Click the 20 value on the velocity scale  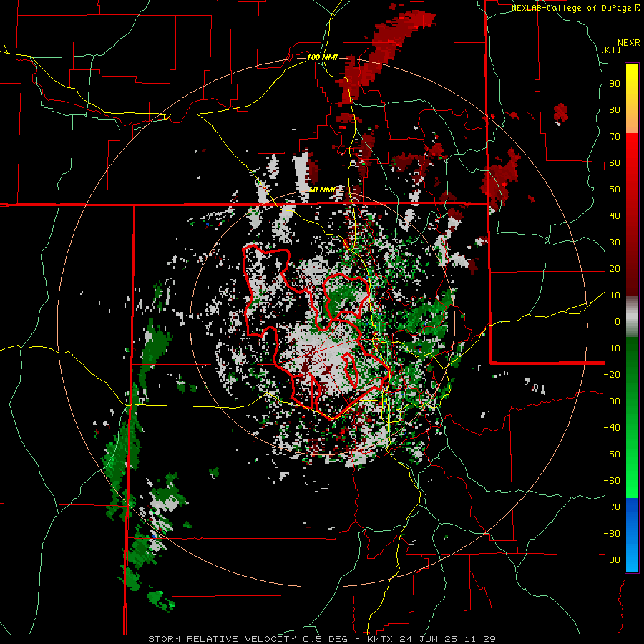[615, 269]
